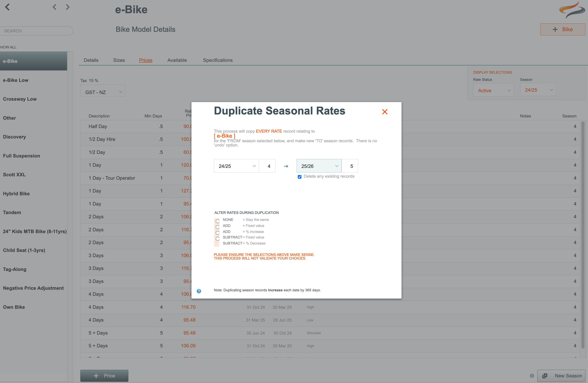Close the Duplicate Seasonal Rates dialog
The height and width of the screenshot is (383, 588).
[x=385, y=112]
